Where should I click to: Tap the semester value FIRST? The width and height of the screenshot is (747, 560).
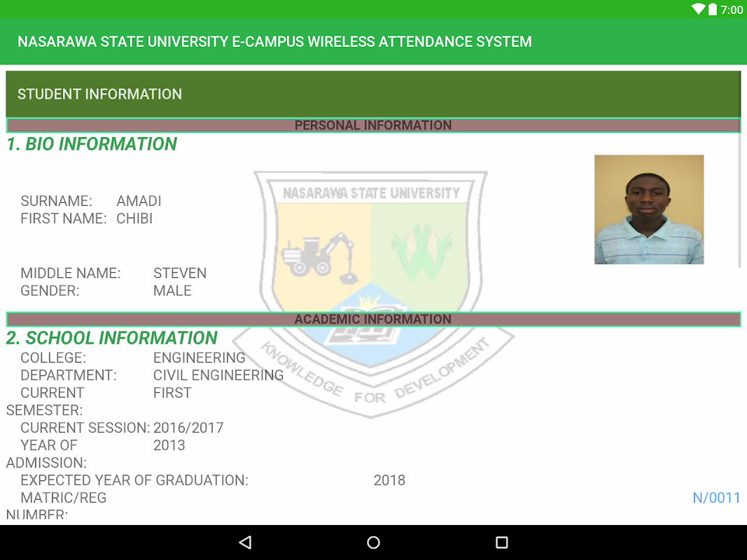pyautogui.click(x=172, y=393)
